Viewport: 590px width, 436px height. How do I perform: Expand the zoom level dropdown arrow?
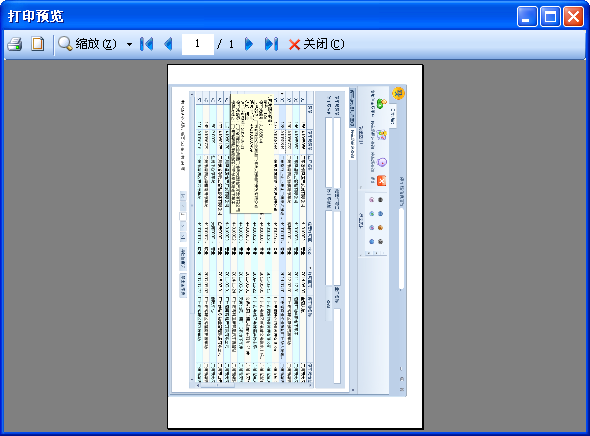click(x=129, y=44)
